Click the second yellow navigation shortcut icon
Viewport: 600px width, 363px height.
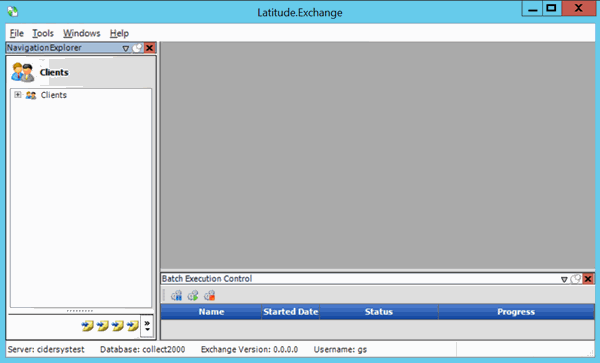point(102,326)
